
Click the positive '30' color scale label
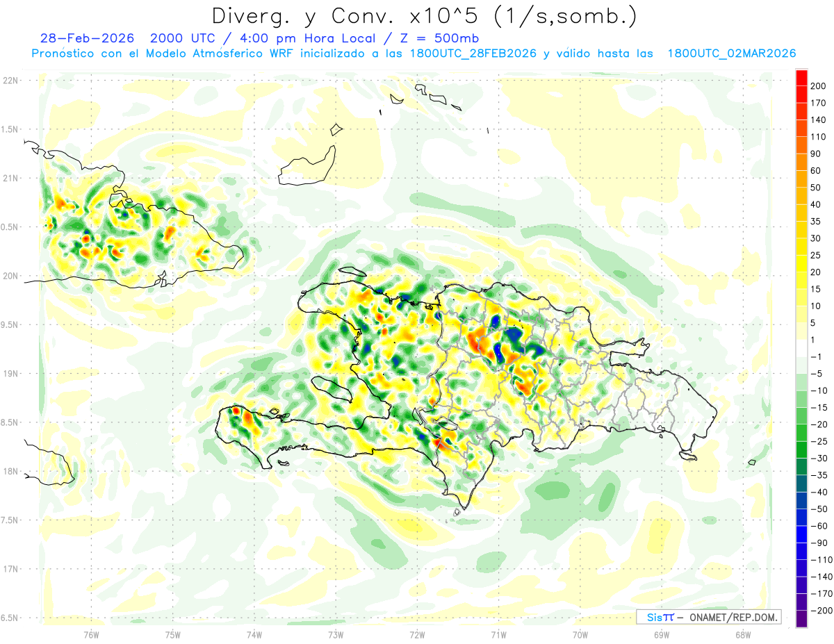(x=816, y=238)
